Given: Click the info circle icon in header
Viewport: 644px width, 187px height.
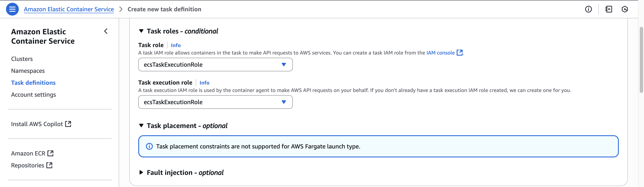Looking at the screenshot, I should click(588, 9).
